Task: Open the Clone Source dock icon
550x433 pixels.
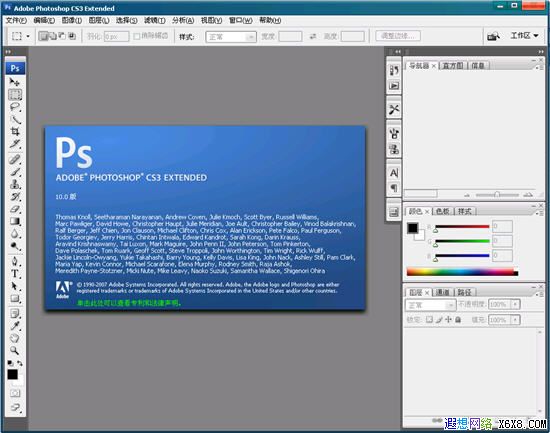Action: (x=394, y=149)
